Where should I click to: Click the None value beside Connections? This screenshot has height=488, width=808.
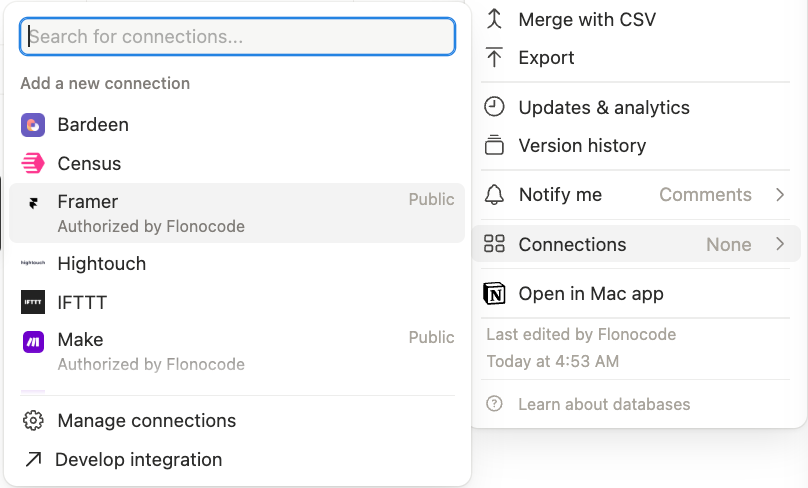(729, 244)
